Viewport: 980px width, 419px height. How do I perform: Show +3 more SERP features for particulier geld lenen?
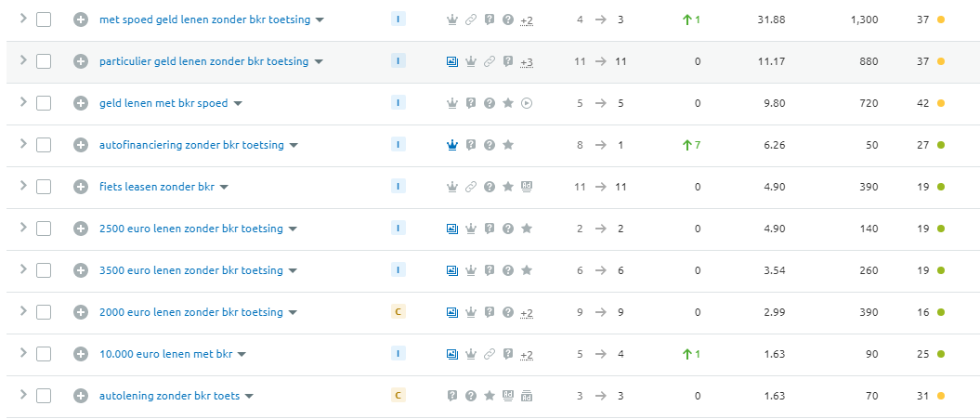pos(527,62)
